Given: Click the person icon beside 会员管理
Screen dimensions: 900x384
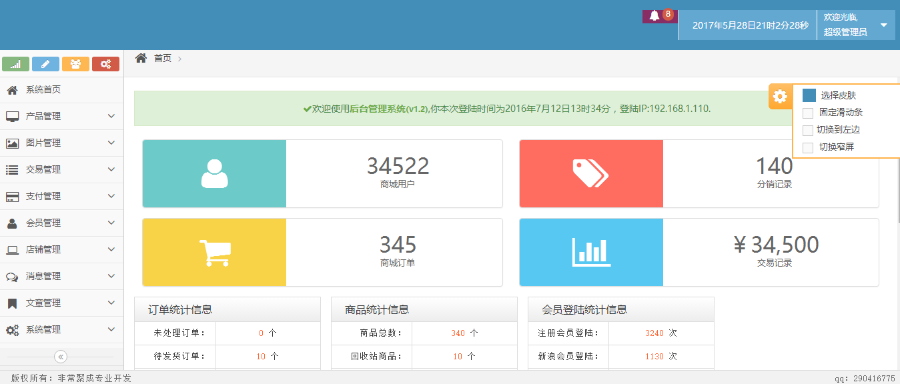Looking at the screenshot, I should click(x=11, y=223).
